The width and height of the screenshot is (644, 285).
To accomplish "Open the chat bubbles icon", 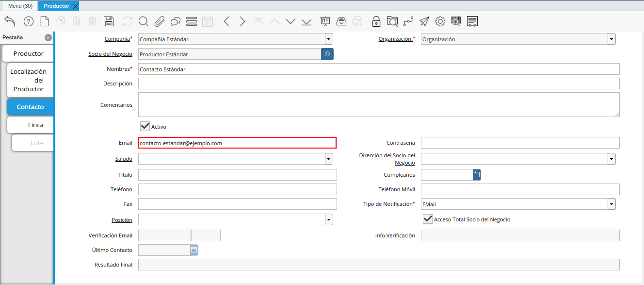I will 176,21.
